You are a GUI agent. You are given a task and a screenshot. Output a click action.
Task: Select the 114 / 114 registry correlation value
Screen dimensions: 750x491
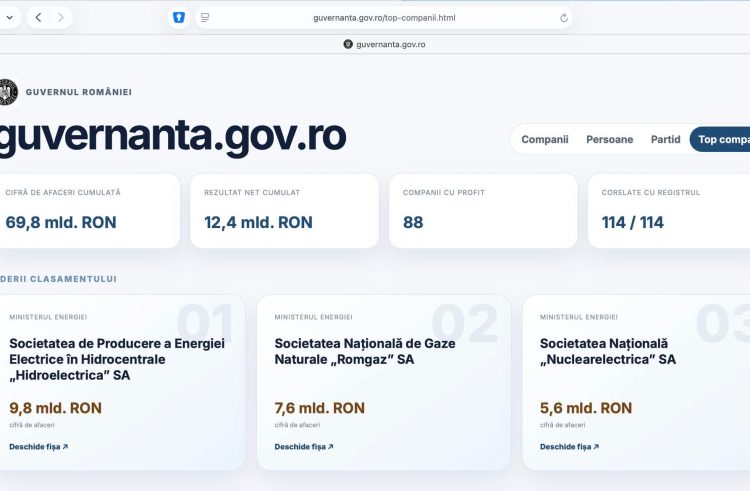(x=633, y=222)
